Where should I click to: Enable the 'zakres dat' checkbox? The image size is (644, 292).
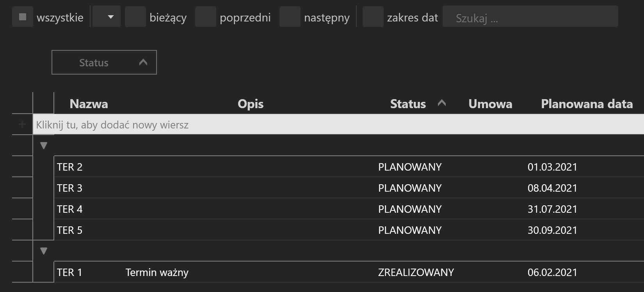point(373,17)
